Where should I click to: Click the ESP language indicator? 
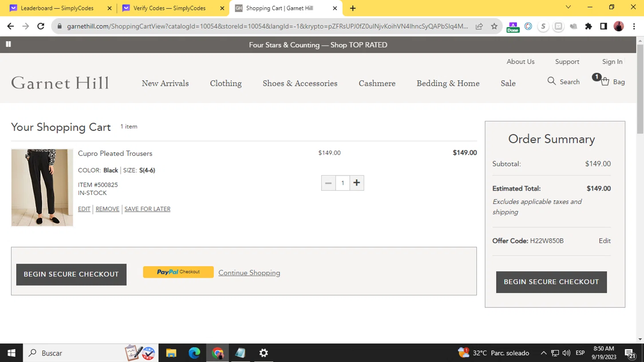(580, 353)
